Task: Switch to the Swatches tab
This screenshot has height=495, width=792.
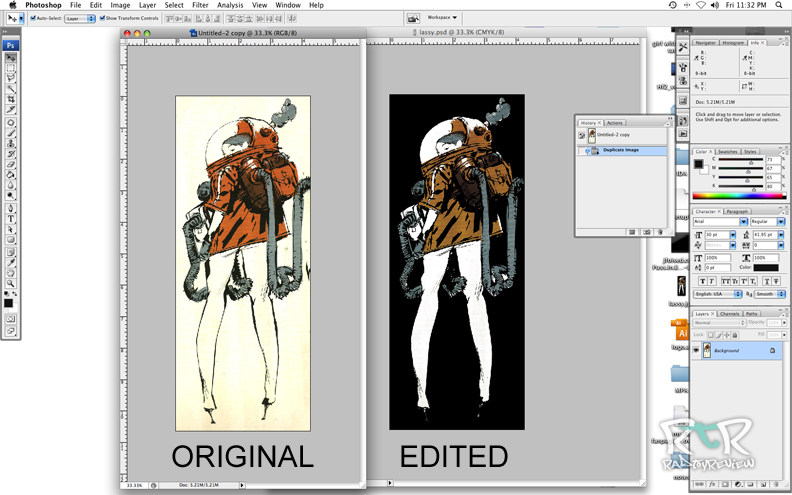Action: click(x=726, y=151)
